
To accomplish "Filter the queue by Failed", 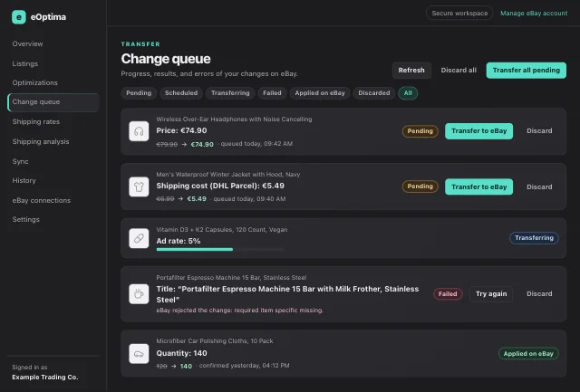I will [272, 93].
